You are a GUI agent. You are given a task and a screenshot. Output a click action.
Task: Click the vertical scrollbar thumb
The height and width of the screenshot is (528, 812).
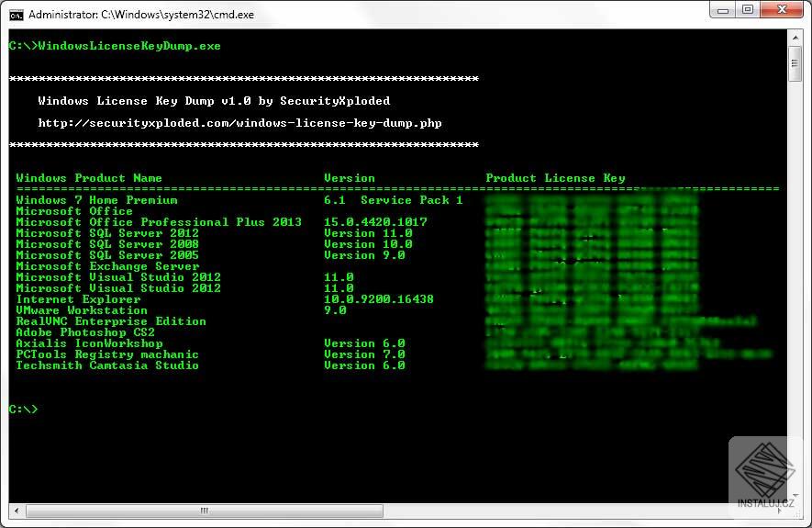click(x=795, y=63)
